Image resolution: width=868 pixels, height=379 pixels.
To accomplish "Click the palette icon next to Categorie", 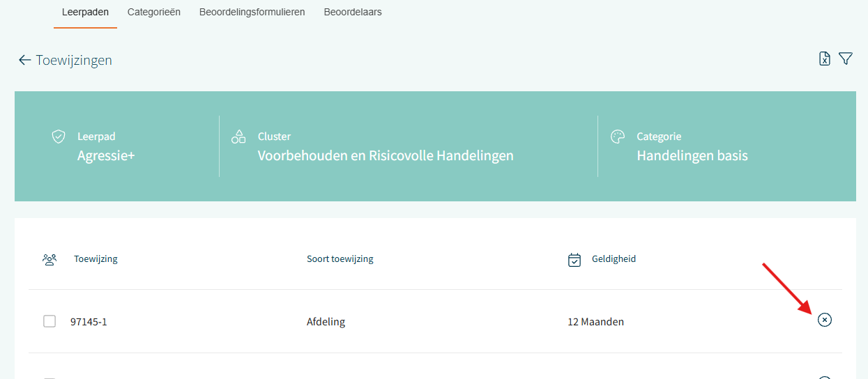I will point(617,137).
